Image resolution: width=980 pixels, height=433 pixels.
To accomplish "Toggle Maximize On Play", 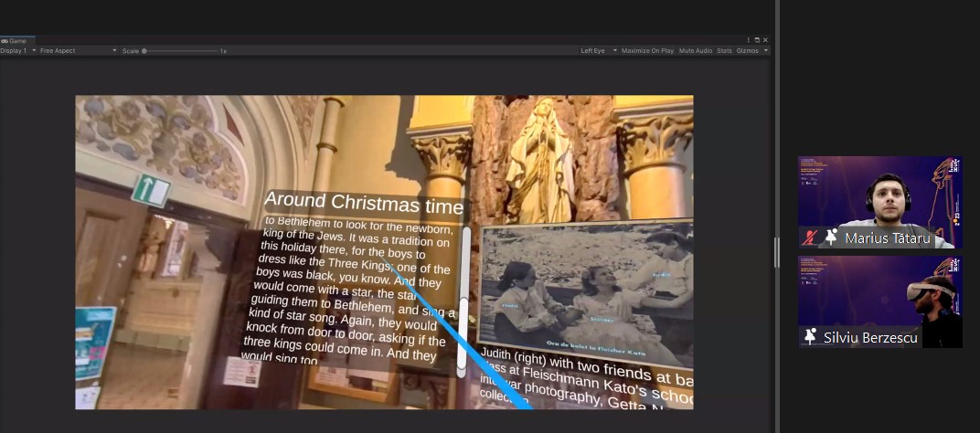I will click(647, 51).
